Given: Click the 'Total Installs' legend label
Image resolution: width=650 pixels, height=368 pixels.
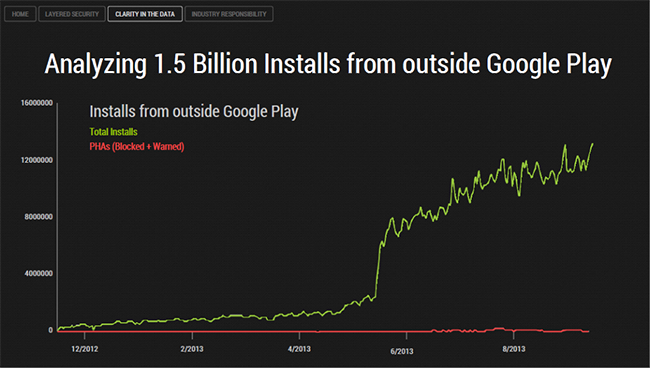Looking at the screenshot, I should click(114, 132).
